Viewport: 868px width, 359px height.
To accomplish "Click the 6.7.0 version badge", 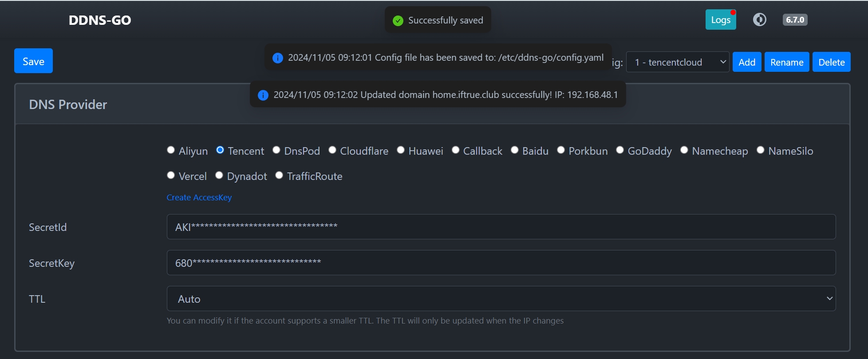I will click(x=795, y=20).
